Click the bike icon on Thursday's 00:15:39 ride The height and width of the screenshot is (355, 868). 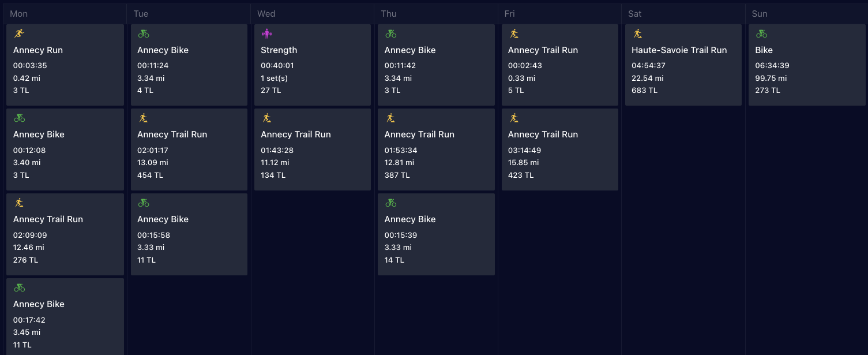(391, 203)
